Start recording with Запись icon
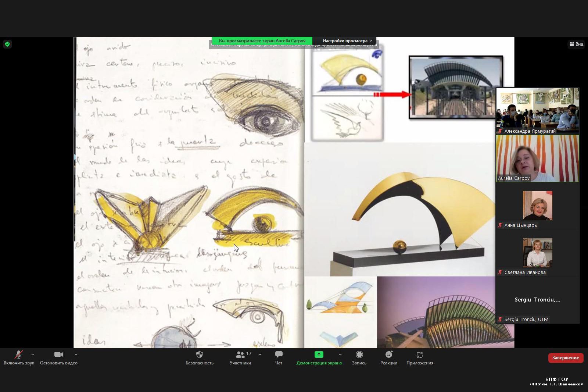The height and width of the screenshot is (392, 588). click(x=359, y=354)
